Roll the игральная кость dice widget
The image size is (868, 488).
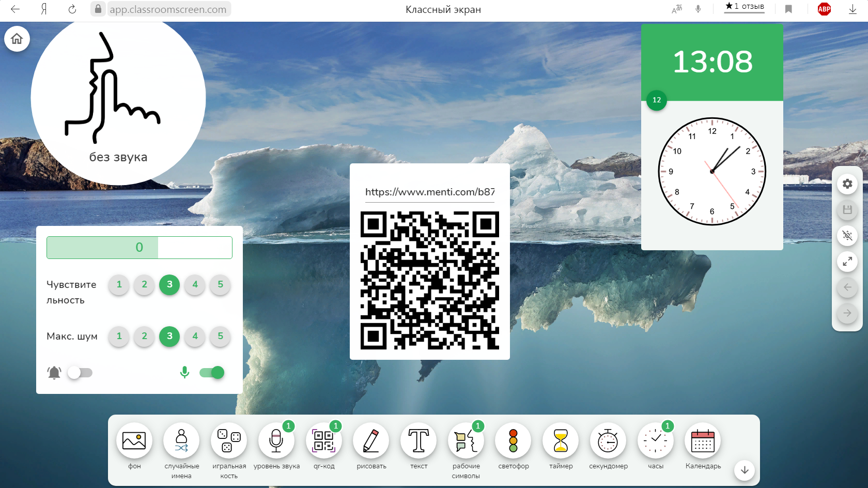pos(229,440)
